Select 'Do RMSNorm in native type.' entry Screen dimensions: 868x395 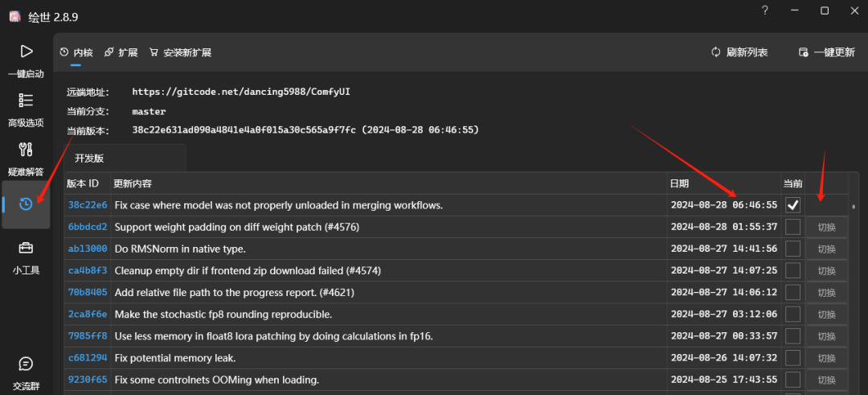click(x=180, y=249)
